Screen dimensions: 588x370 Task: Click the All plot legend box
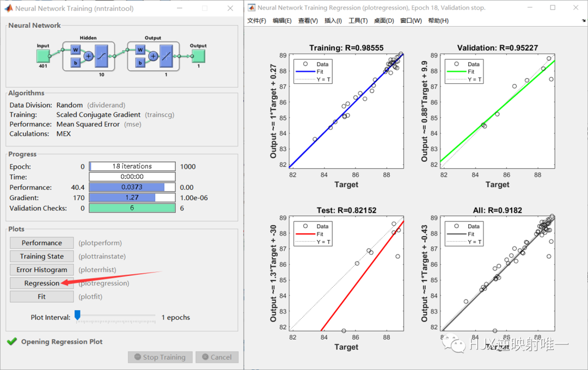tap(464, 233)
